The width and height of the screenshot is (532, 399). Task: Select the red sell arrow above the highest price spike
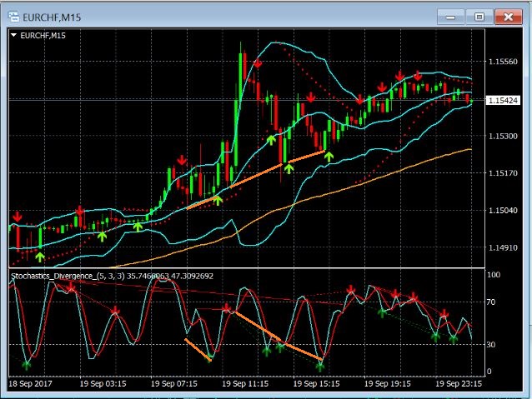(258, 63)
